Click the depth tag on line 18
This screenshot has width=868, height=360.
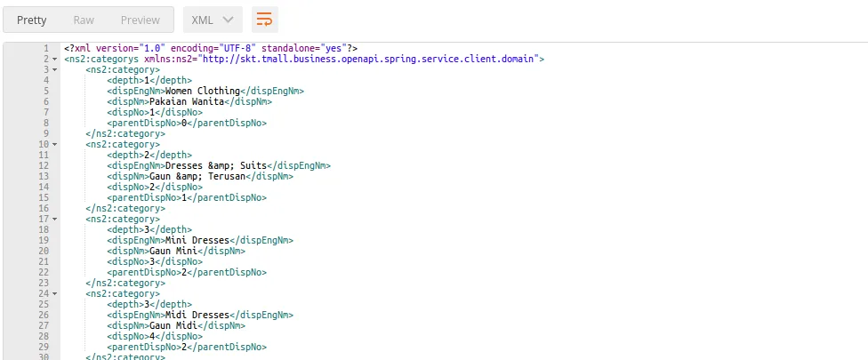point(125,229)
